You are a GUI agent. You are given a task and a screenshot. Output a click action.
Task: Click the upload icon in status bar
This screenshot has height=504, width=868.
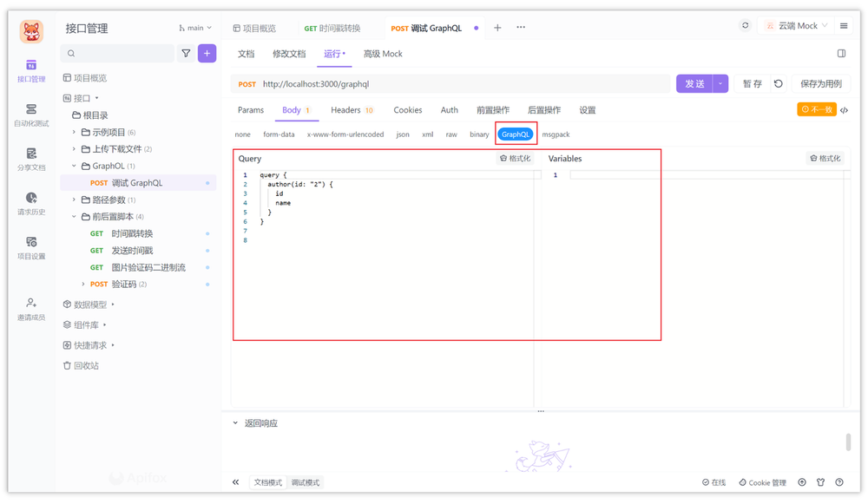[x=801, y=482]
